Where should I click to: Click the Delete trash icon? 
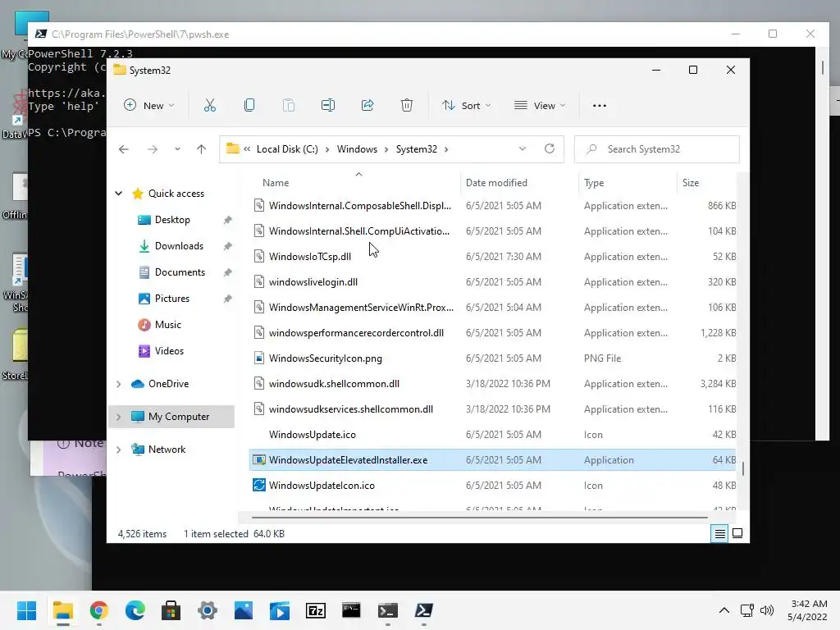point(407,106)
